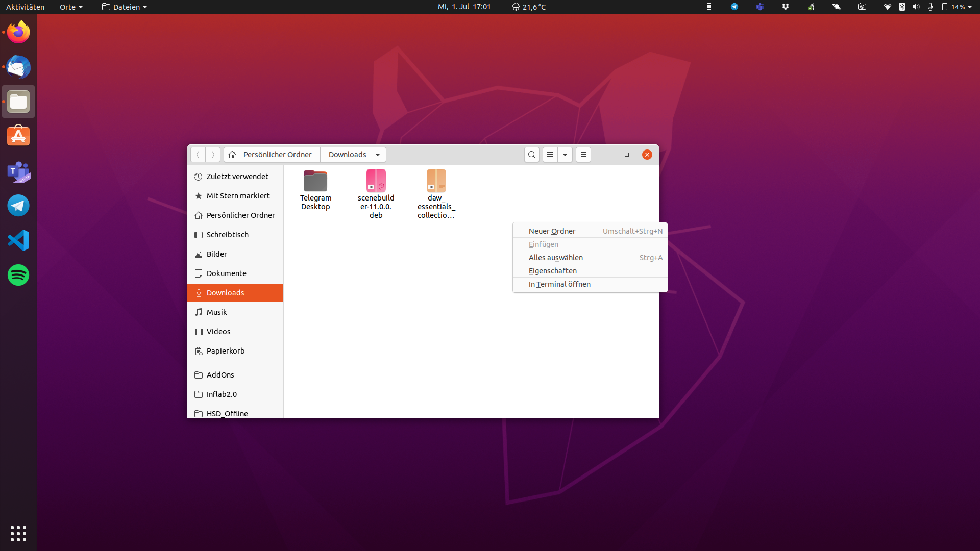Select the daw_essentials_collection archive file
Viewport: 980px width, 551px height.
(x=436, y=182)
